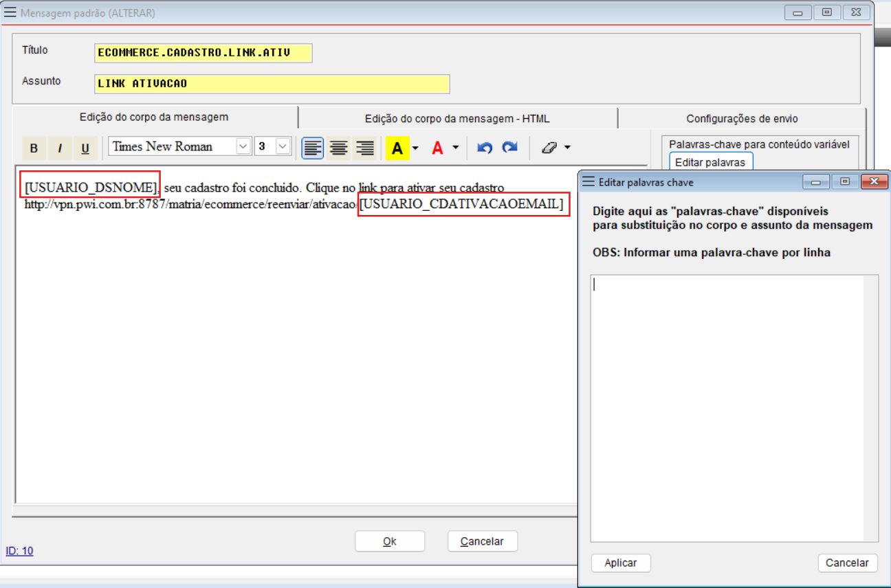Open the highlight color dropdown arrow
The width and height of the screenshot is (891, 588).
click(x=415, y=148)
